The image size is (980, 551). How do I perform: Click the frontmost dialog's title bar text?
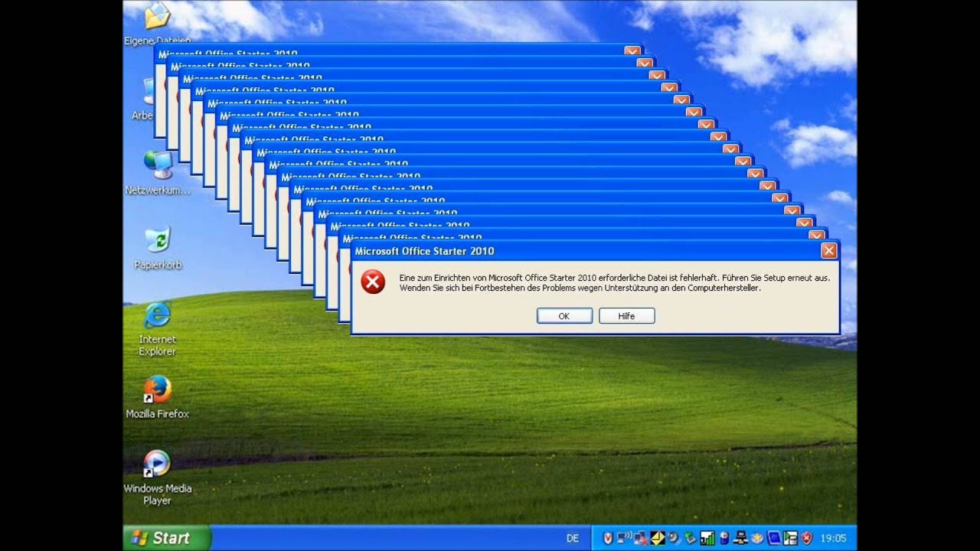(x=424, y=251)
